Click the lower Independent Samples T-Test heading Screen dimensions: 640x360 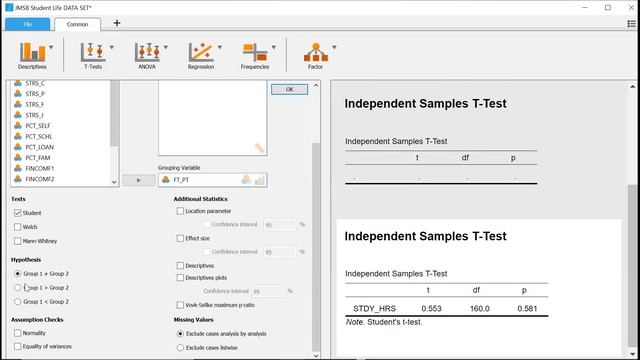pos(425,236)
